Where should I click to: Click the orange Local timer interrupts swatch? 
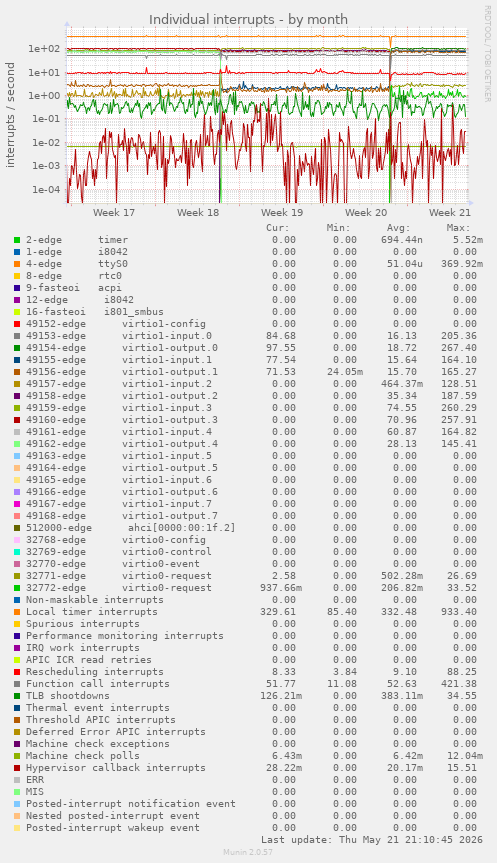pyautogui.click(x=17, y=612)
